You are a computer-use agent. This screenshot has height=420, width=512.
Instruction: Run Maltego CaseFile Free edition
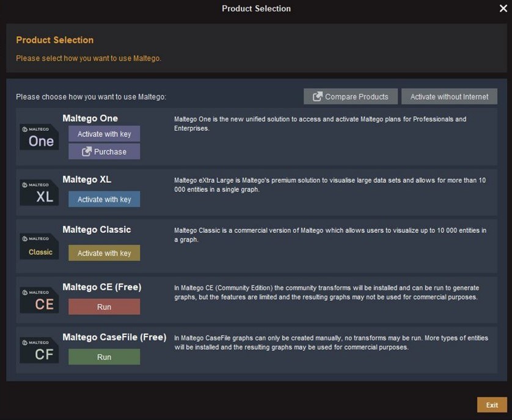(104, 356)
